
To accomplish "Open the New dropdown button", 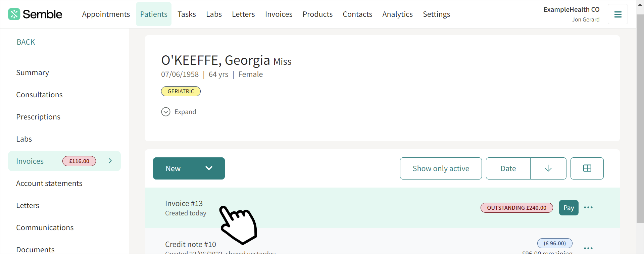I will click(x=189, y=168).
